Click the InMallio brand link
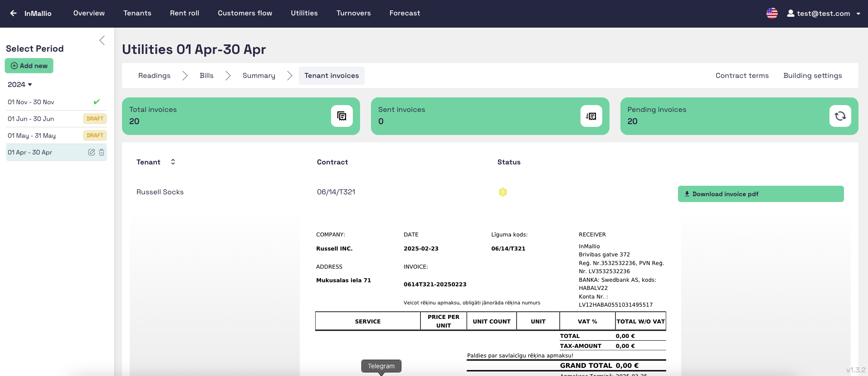 coord(38,13)
